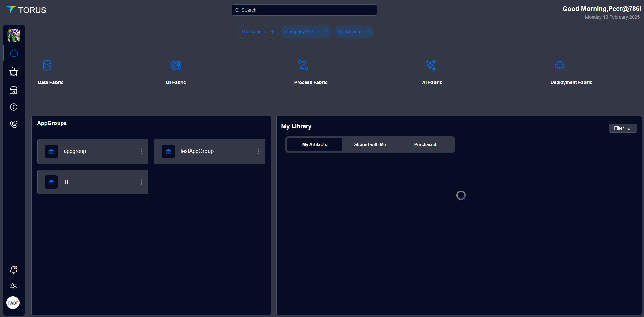Viewport: 644px width, 317px height.
Task: Click the Home icon in sidebar
Action: (14, 53)
